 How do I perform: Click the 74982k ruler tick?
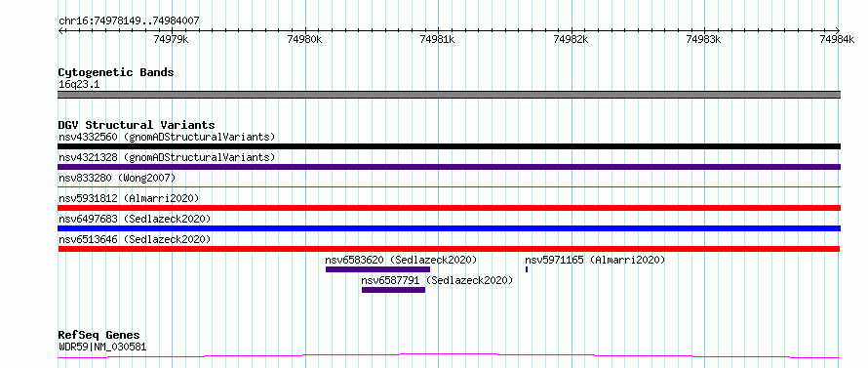coord(571,39)
